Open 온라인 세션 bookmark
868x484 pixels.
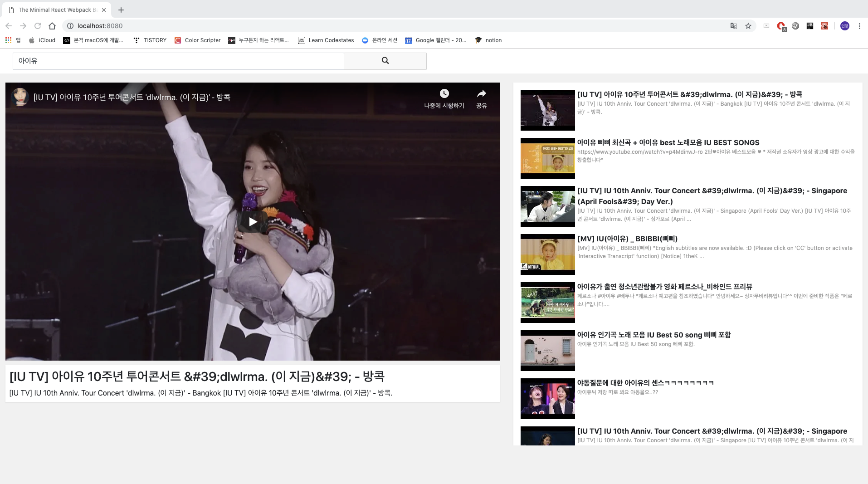380,40
